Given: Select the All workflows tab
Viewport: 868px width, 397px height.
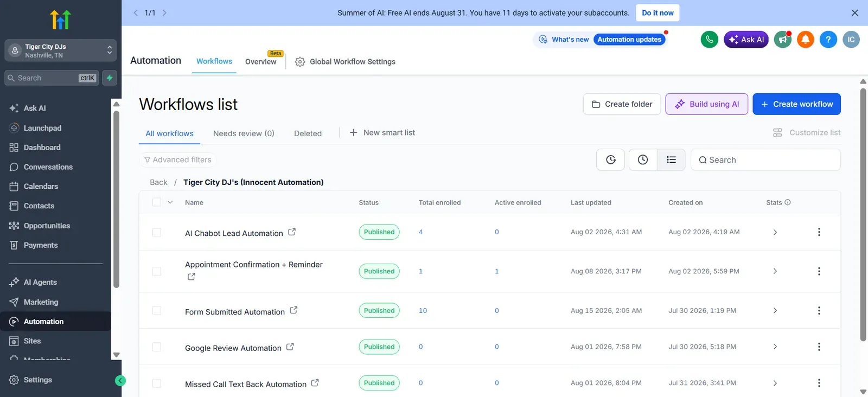Looking at the screenshot, I should [x=169, y=133].
